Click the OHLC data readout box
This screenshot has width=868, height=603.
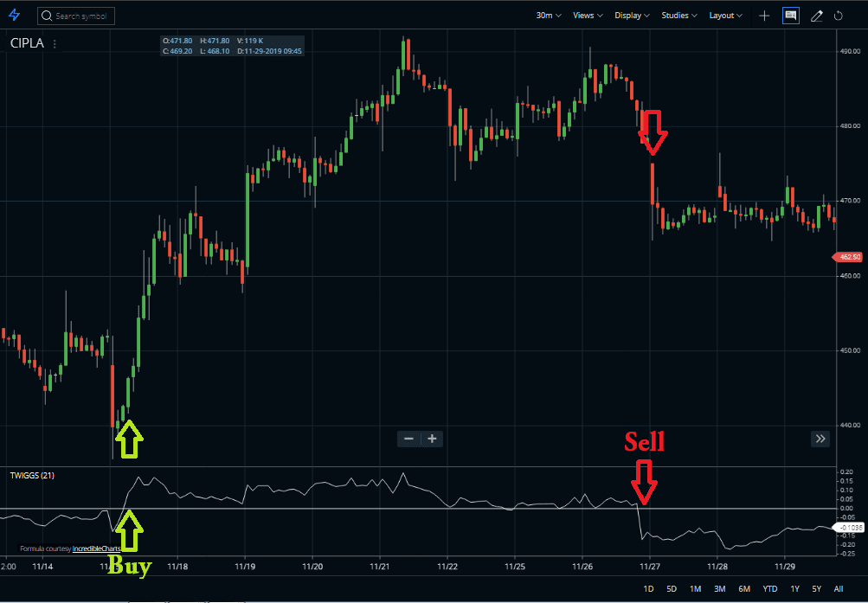(x=232, y=46)
